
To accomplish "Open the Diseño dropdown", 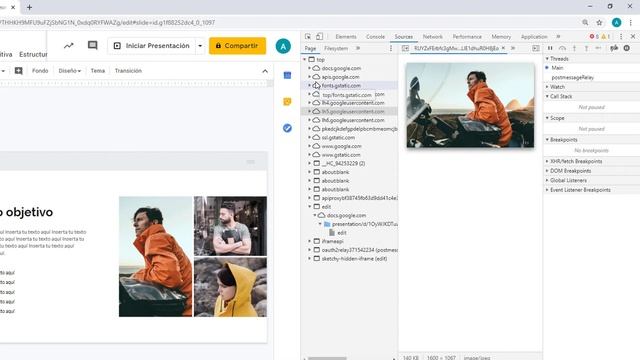I will tap(69, 71).
